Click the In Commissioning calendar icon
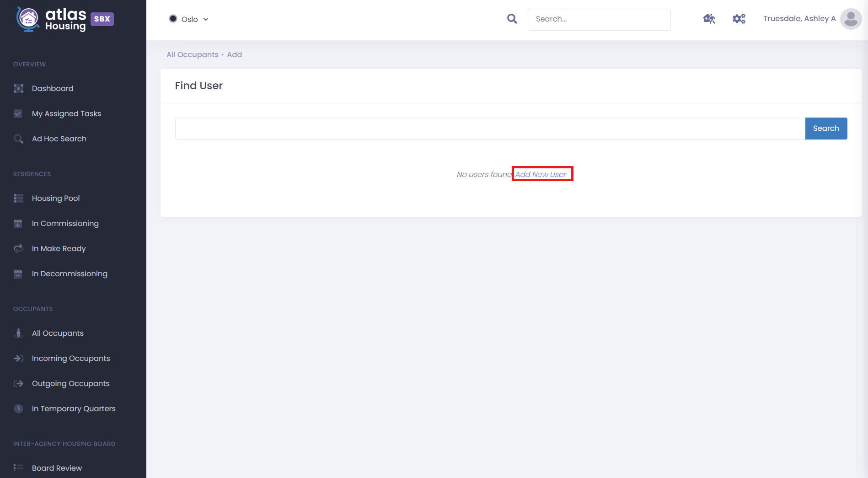Image resolution: width=868 pixels, height=478 pixels. pos(18,223)
